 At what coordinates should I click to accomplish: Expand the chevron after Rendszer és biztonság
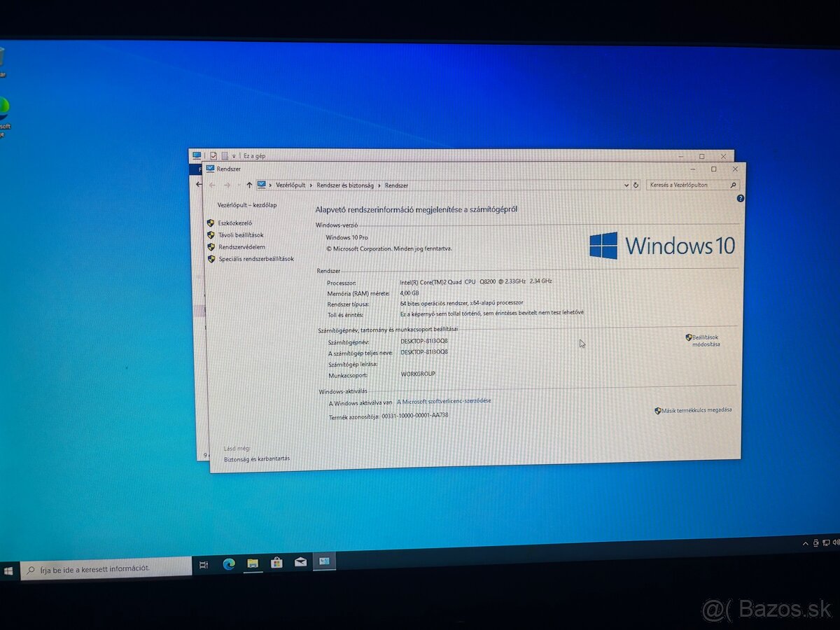pyautogui.click(x=379, y=185)
